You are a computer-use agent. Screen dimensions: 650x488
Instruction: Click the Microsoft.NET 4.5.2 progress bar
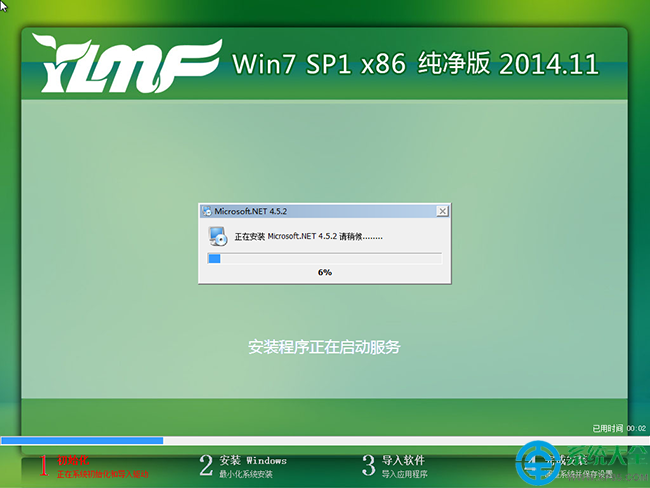324,258
